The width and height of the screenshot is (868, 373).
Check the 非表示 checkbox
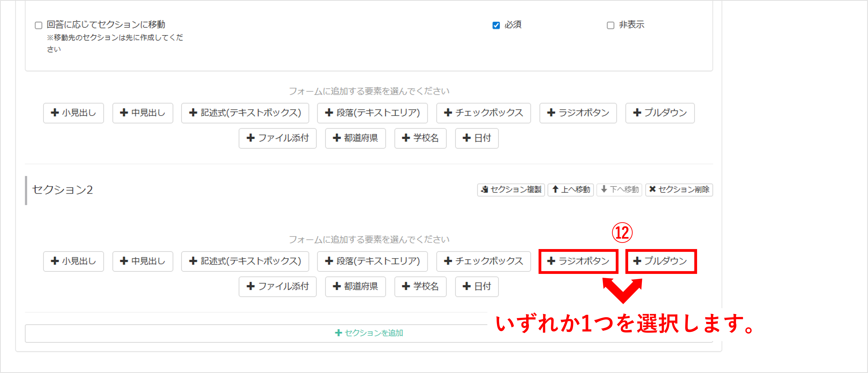click(x=610, y=25)
